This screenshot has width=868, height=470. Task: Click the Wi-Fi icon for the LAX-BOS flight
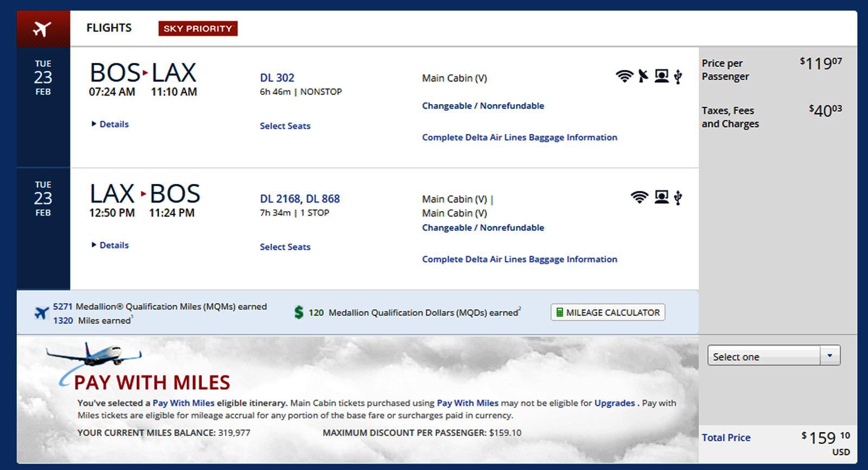(x=640, y=197)
